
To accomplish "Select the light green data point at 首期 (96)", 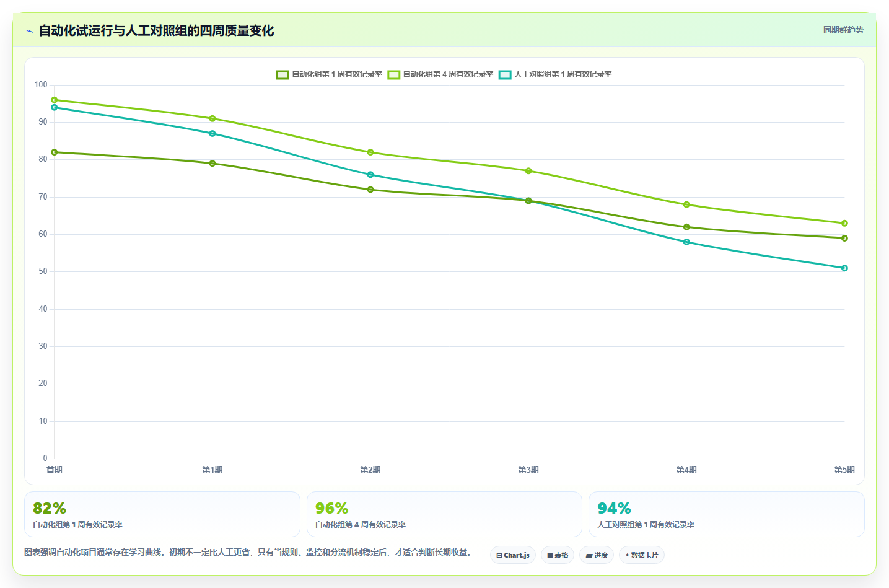I will (x=55, y=100).
